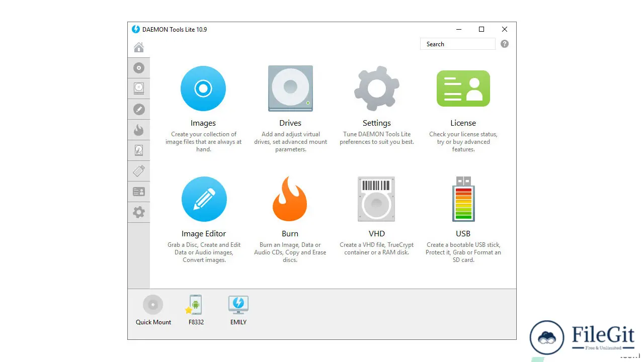The width and height of the screenshot is (644, 362).
Task: Click the Quick Mount disc icon
Action: (x=153, y=305)
